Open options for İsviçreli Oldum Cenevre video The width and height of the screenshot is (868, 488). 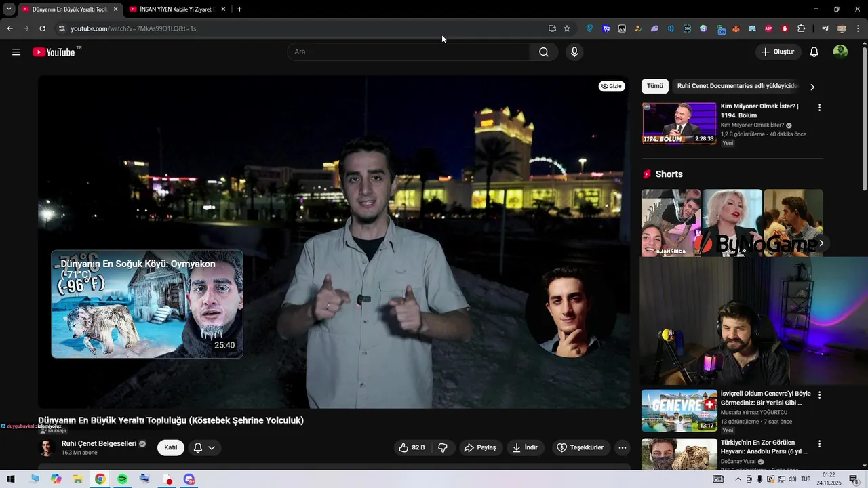coord(819,394)
